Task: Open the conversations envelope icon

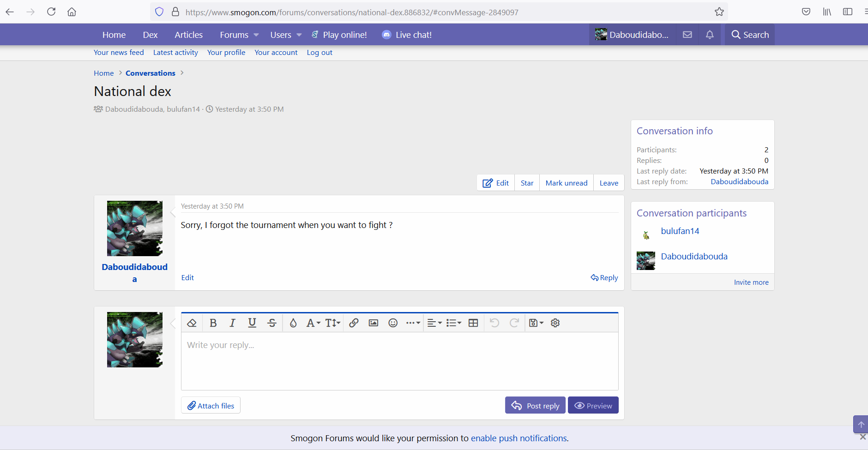Action: 687,35
